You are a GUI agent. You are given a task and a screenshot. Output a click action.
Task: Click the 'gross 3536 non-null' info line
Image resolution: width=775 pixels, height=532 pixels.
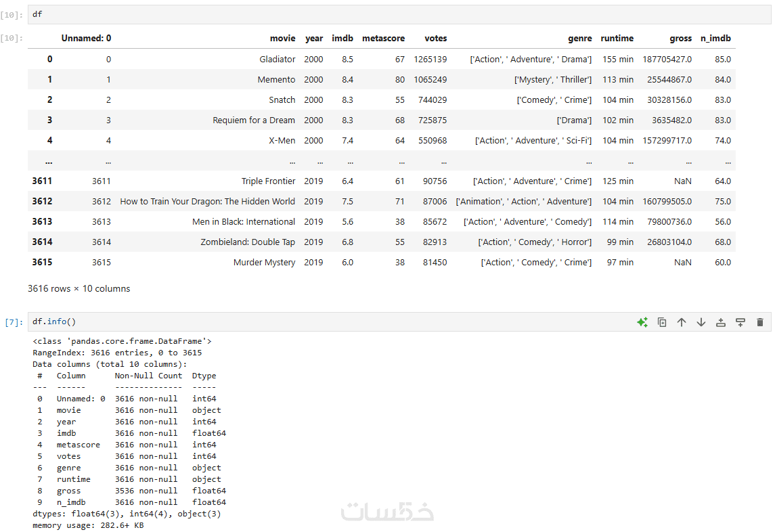129,491
